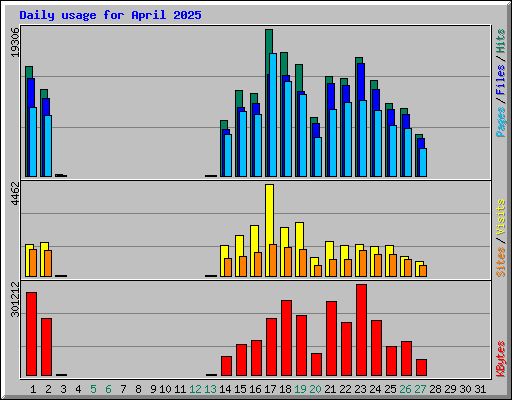
Task: Click the 'Files' legend label
Action: pyautogui.click(x=500, y=80)
